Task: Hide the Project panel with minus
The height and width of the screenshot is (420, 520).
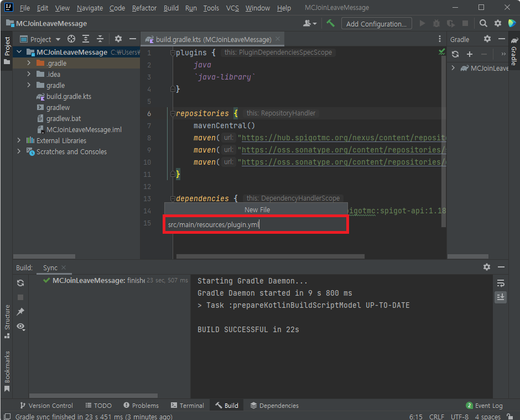Action: point(133,39)
